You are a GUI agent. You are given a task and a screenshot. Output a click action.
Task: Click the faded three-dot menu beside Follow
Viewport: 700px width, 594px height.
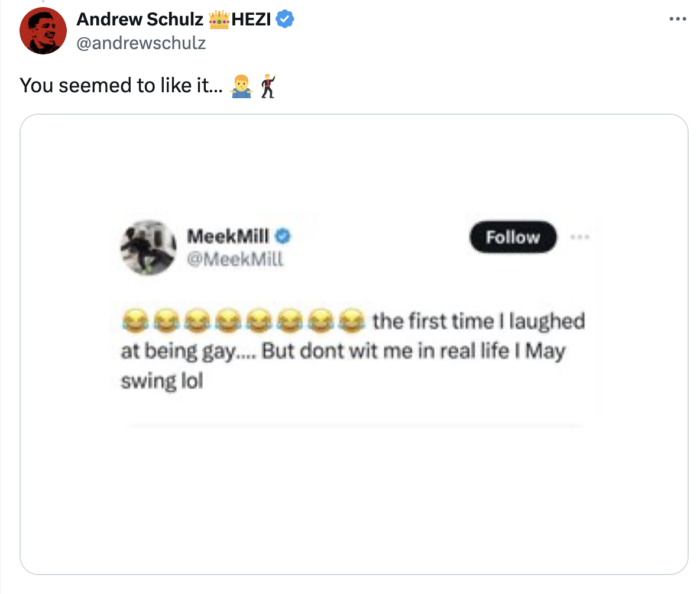[580, 237]
